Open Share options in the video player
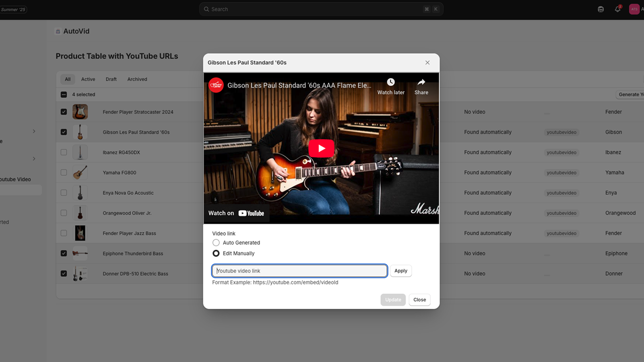Screen dimensions: 644x362 tap(421, 85)
